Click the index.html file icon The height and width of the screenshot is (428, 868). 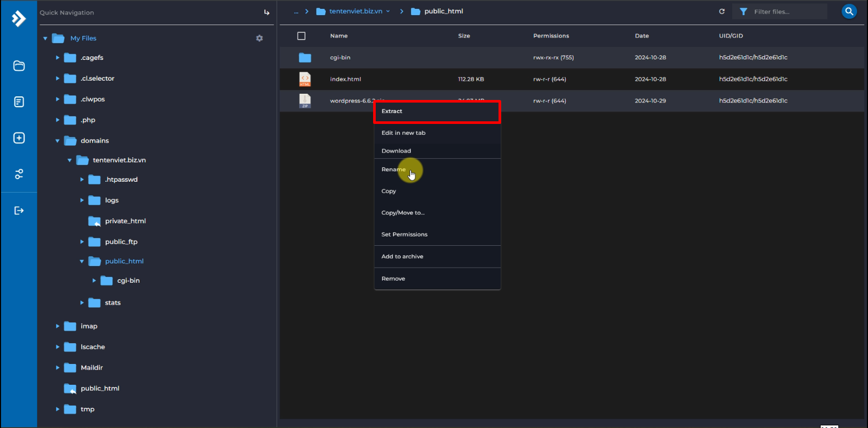tap(305, 79)
